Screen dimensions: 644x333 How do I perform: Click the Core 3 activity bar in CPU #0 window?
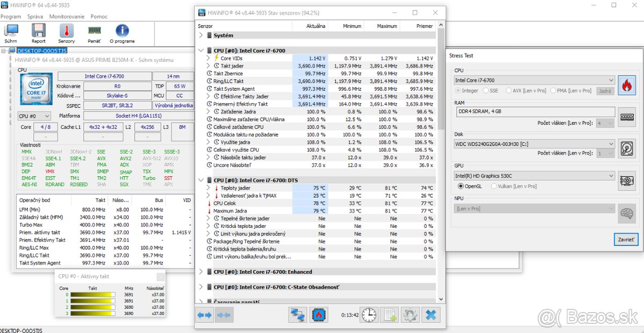92,313
